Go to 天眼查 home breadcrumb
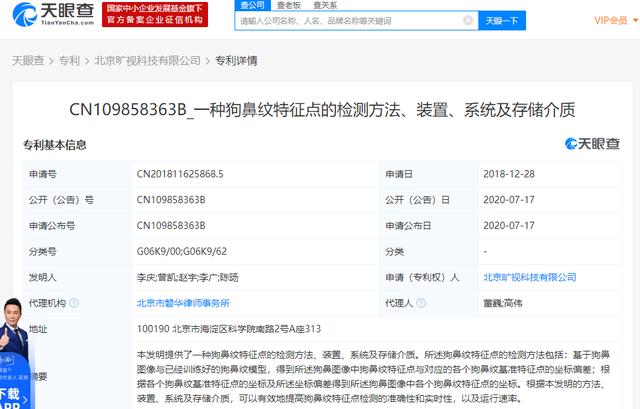 tap(26, 60)
